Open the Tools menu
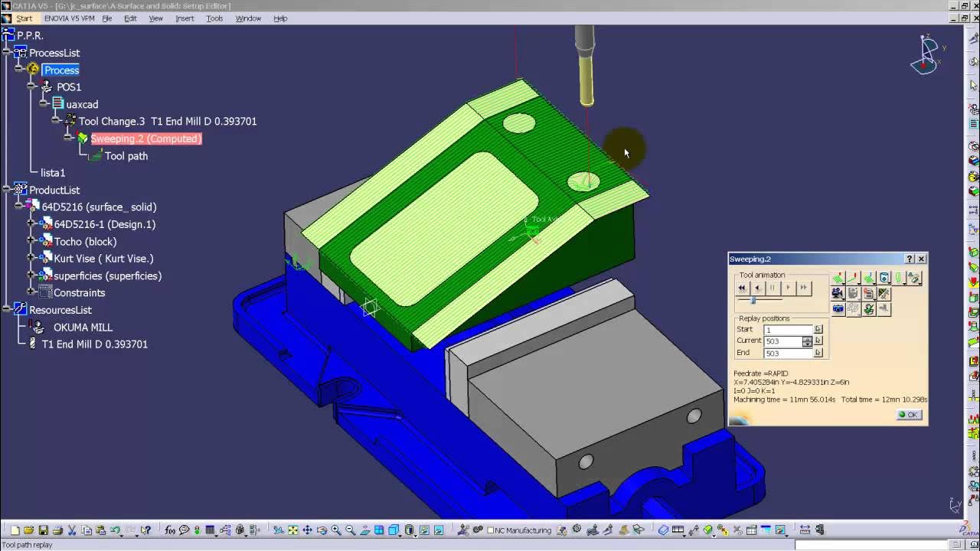Image resolution: width=980 pixels, height=551 pixels. [214, 18]
